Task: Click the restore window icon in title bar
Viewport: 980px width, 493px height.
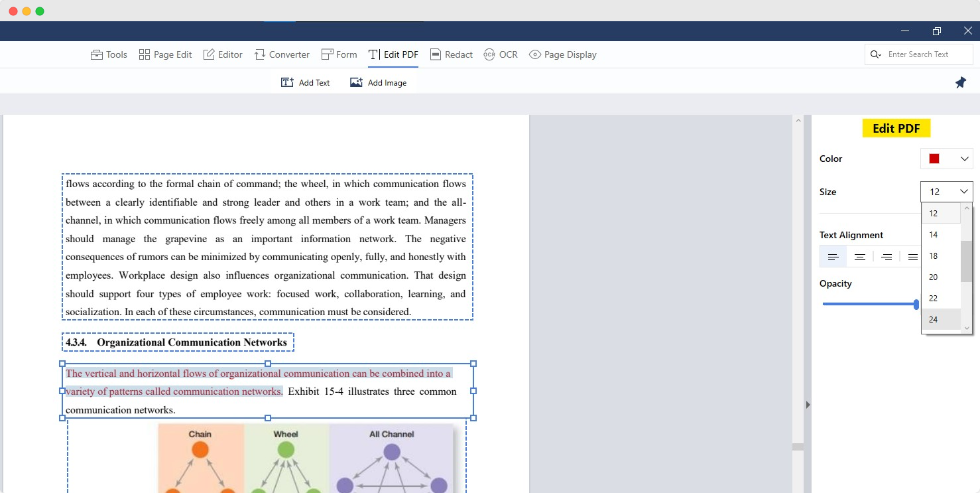Action: coord(936,31)
